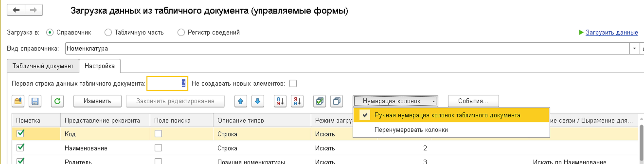Toggle Поле поиска checkbox in Код row
The height and width of the screenshot is (164, 644).
(158, 134)
